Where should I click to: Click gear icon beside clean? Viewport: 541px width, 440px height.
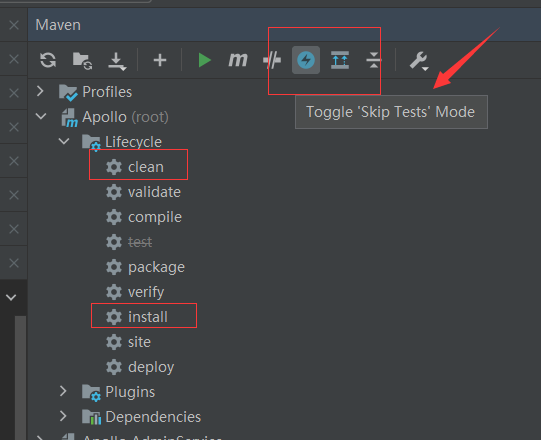point(114,167)
